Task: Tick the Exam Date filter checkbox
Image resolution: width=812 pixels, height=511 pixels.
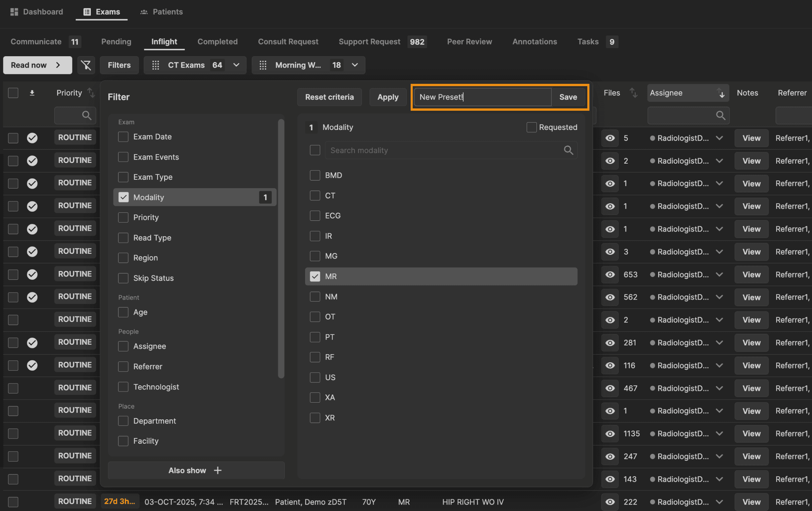Action: click(123, 137)
